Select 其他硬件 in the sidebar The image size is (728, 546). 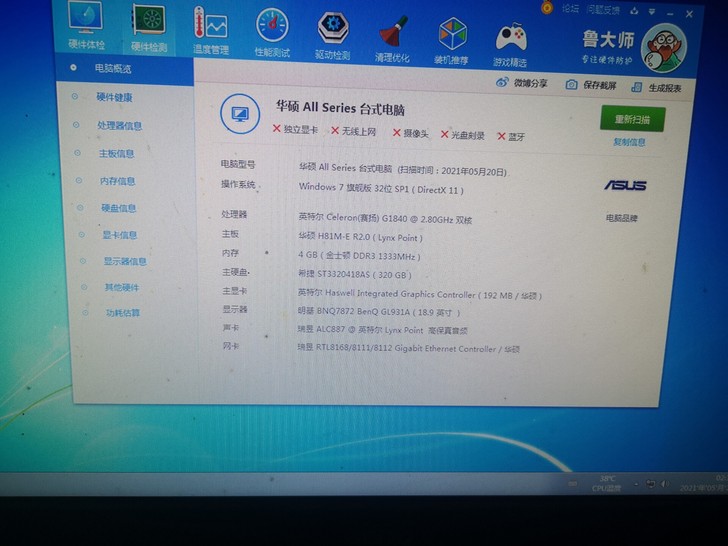(121, 287)
